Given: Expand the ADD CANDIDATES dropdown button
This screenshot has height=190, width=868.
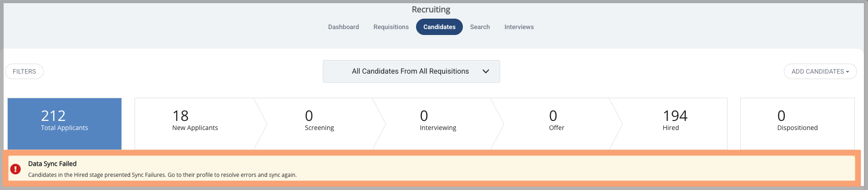Looking at the screenshot, I should point(820,71).
